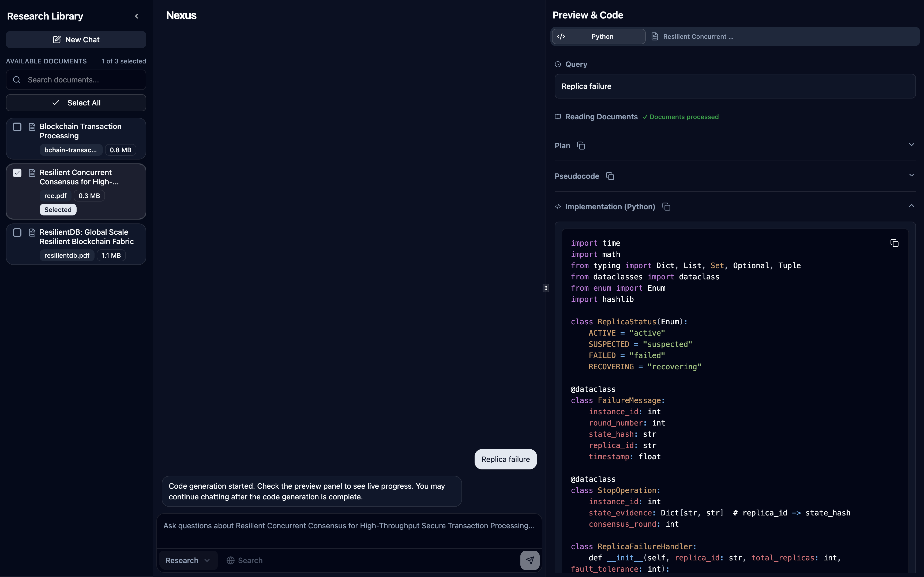
Task: Copy code from the code block corner
Action: click(x=895, y=243)
